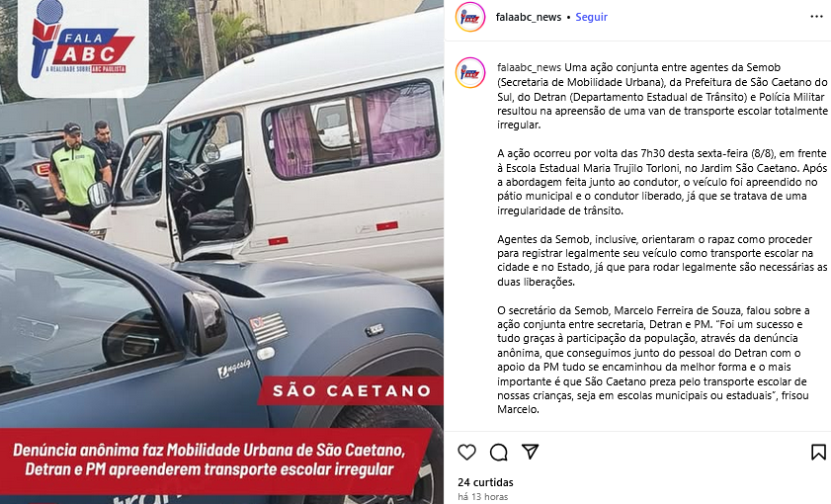
Task: Click the São Caetano red label
Action: (x=352, y=391)
